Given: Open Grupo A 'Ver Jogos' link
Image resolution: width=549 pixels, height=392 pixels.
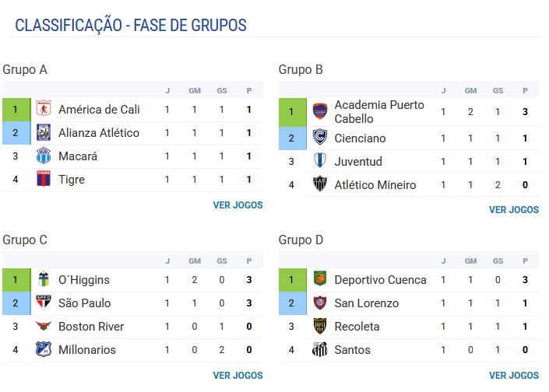Looking at the screenshot, I should pos(238,205).
